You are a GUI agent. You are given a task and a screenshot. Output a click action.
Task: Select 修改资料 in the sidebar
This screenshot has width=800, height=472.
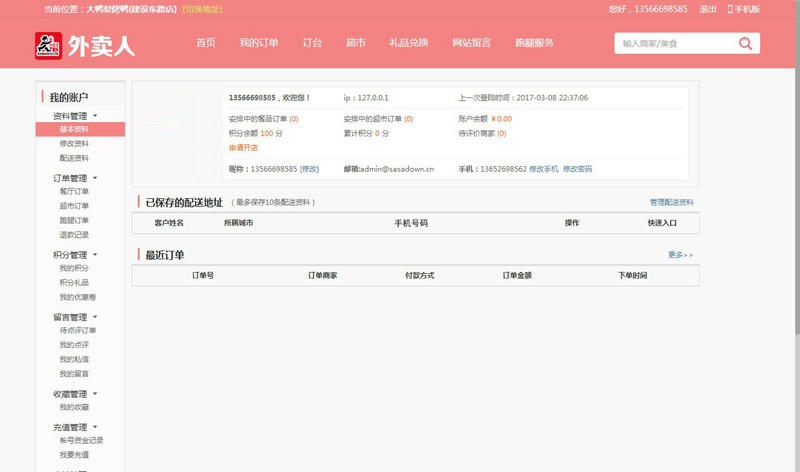(x=74, y=143)
